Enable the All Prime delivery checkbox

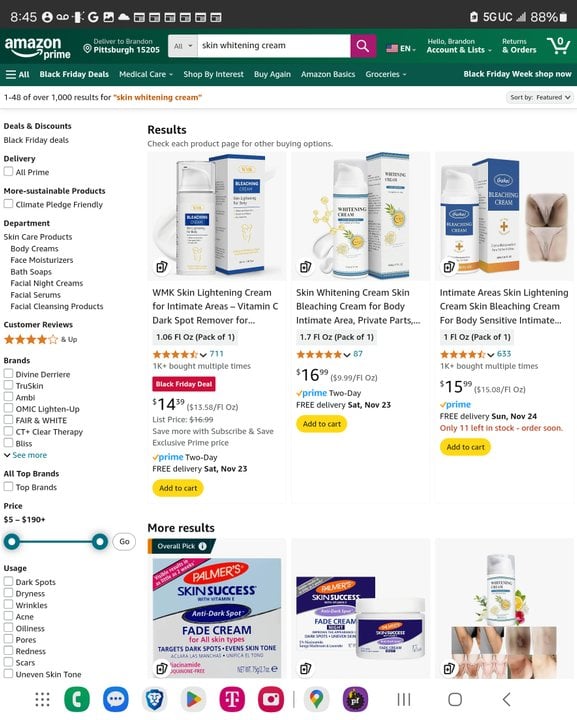[x=8, y=172]
